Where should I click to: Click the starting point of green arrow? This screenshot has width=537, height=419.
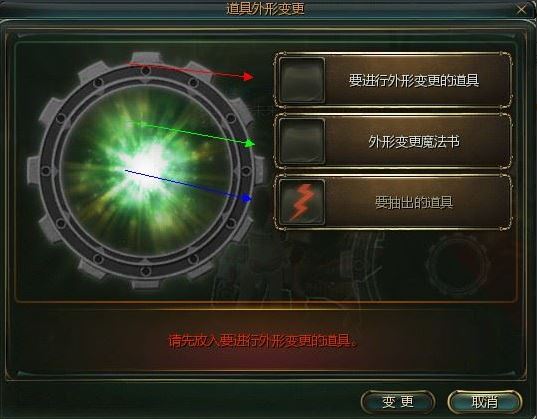point(142,124)
